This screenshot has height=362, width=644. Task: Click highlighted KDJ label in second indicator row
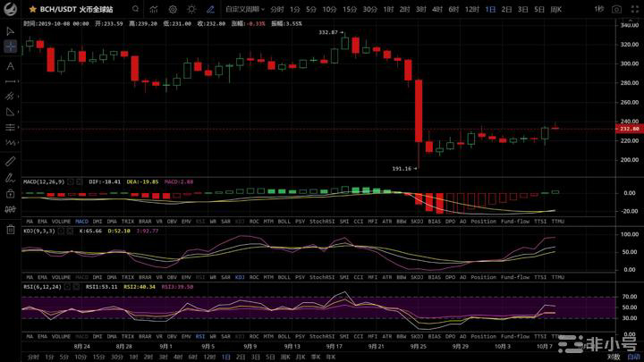(240, 277)
